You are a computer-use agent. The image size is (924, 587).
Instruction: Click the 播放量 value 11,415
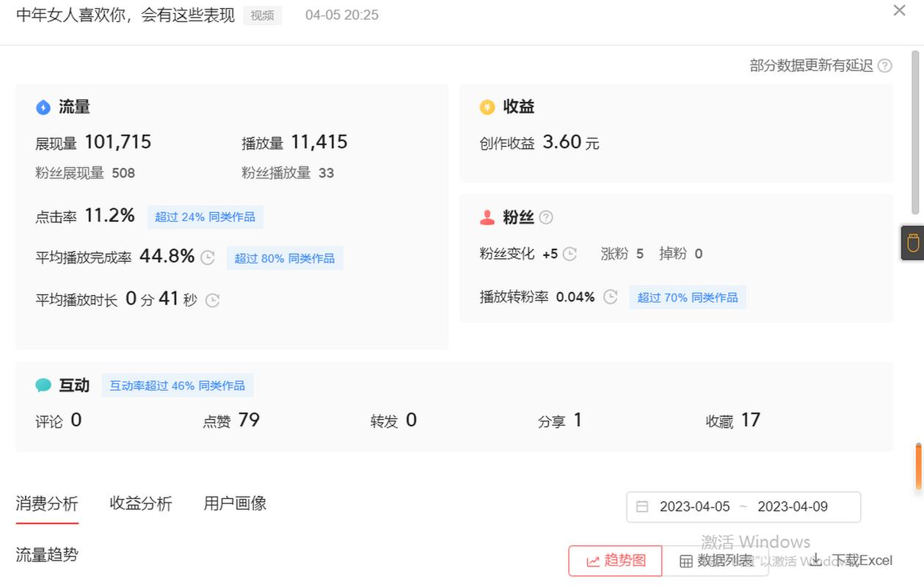click(319, 142)
